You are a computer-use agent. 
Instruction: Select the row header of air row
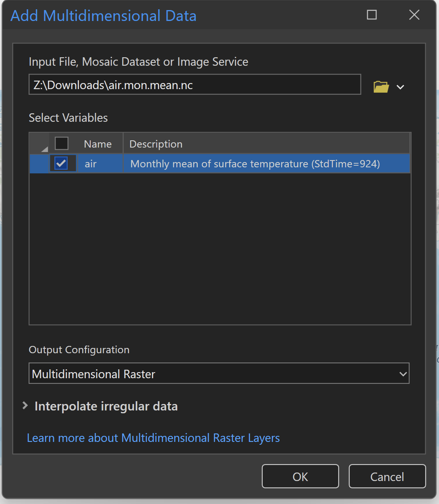coord(39,164)
